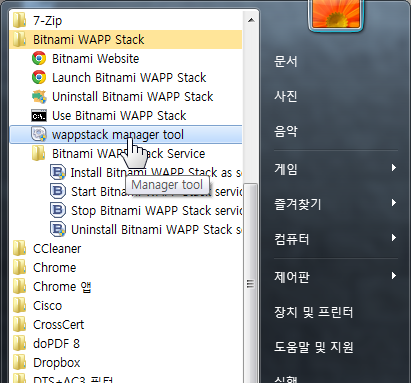This screenshot has height=383, width=411.
Task: Click Bitnami icon for Stop service
Action: [x=58, y=211]
